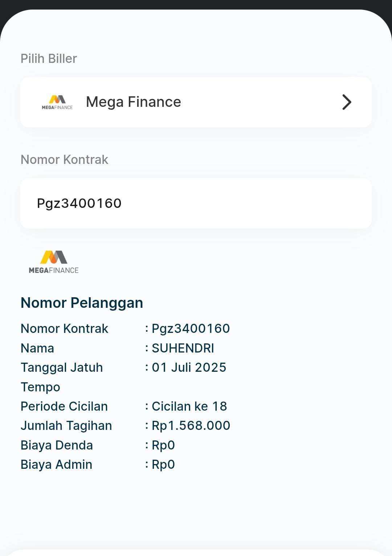Tap the Biaya Denda Rp0 value
The height and width of the screenshot is (556, 392).
163,445
